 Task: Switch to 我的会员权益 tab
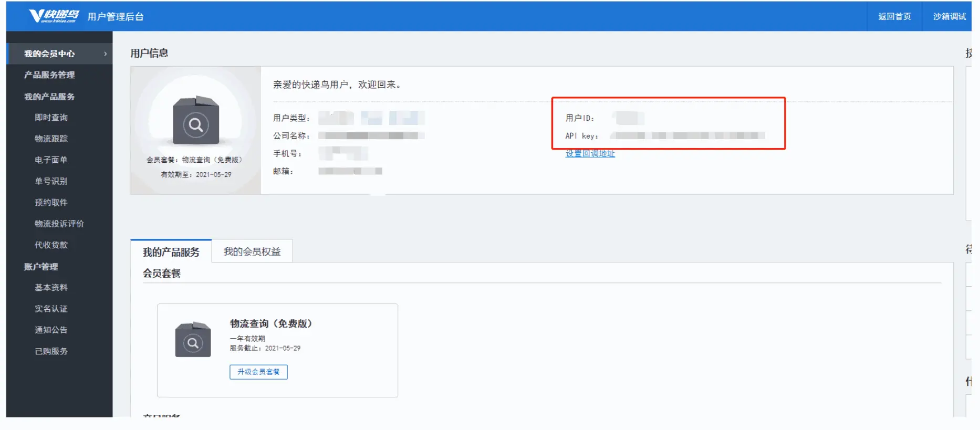click(252, 251)
